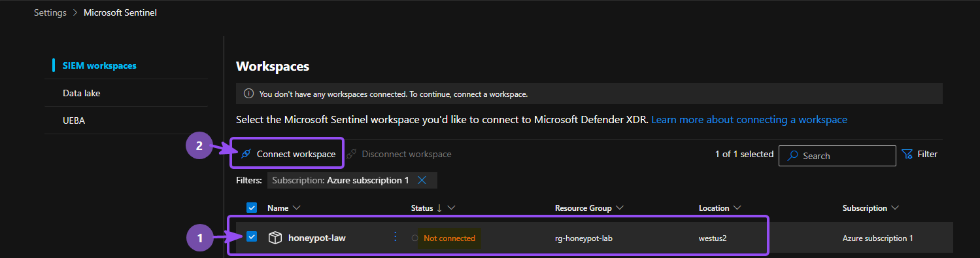Image resolution: width=980 pixels, height=258 pixels.
Task: Click the Connect workspace button
Action: [x=288, y=154]
